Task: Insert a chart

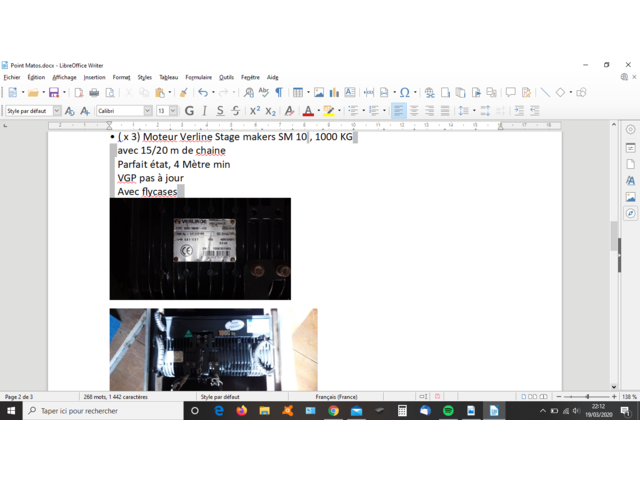Action: point(334,93)
